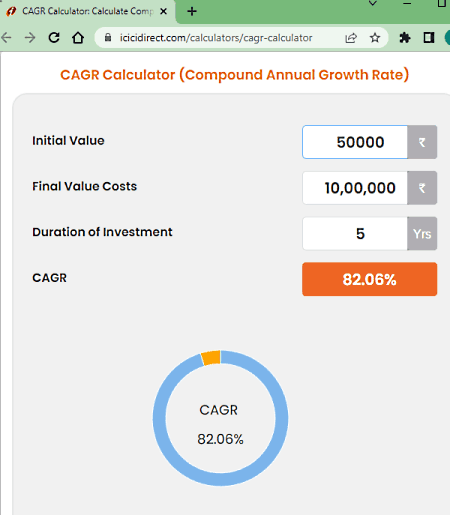Image resolution: width=450 pixels, height=515 pixels.
Task: Open the share page icon
Action: 351,38
